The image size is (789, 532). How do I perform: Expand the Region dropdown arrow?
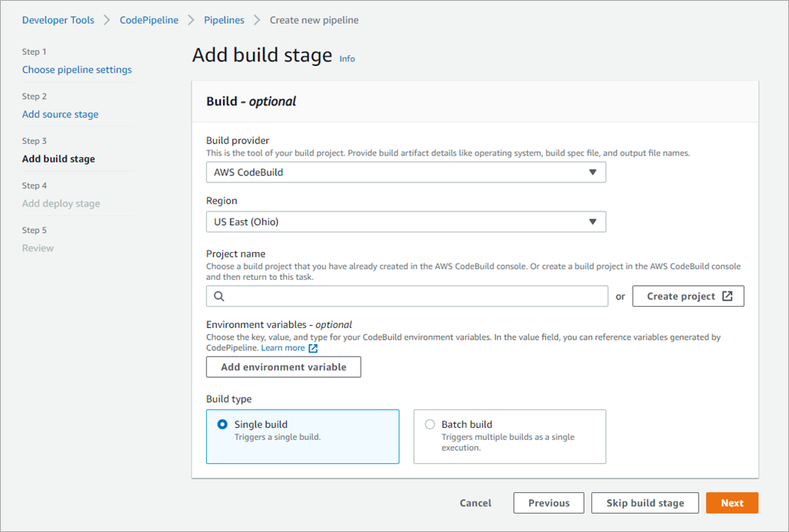592,222
